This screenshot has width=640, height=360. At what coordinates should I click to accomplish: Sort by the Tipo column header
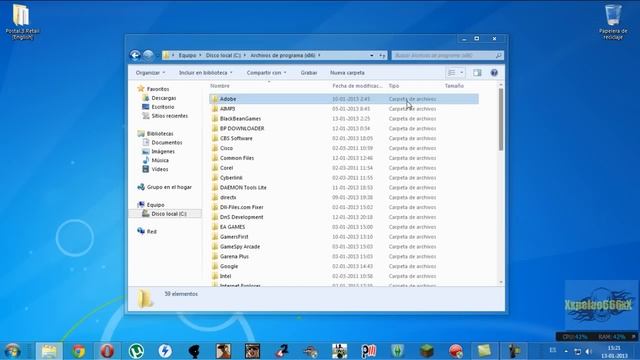click(393, 86)
